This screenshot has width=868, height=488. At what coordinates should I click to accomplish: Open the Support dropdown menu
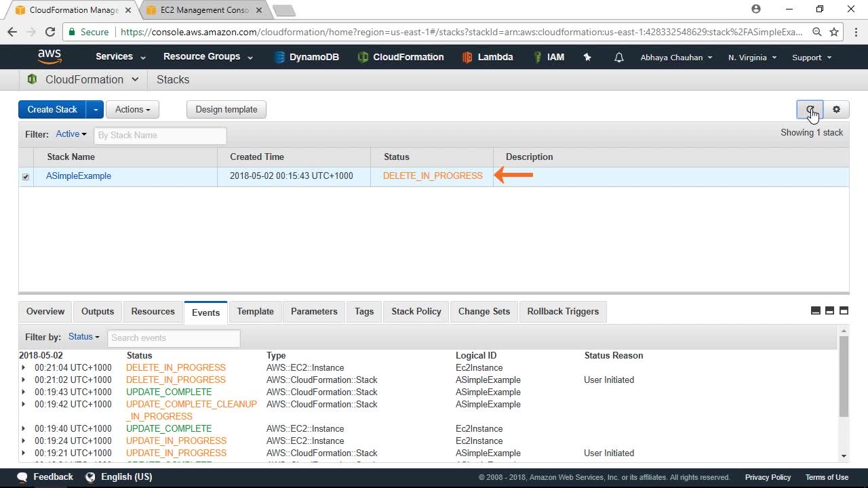pyautogui.click(x=812, y=58)
